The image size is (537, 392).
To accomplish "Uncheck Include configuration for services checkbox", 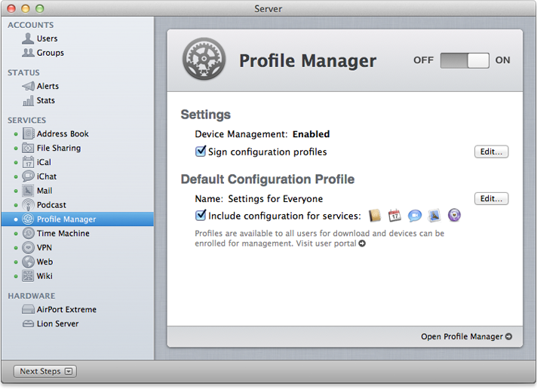I will (x=201, y=216).
